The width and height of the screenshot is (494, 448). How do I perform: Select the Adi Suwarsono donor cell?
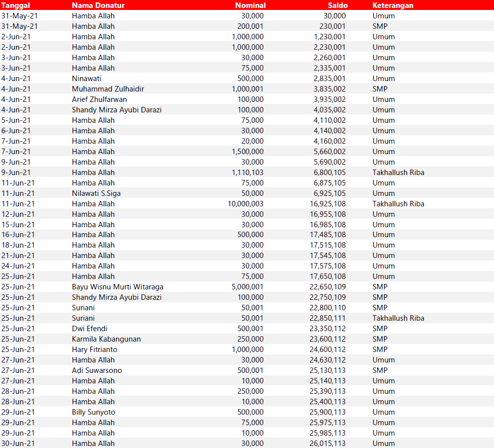(x=96, y=370)
